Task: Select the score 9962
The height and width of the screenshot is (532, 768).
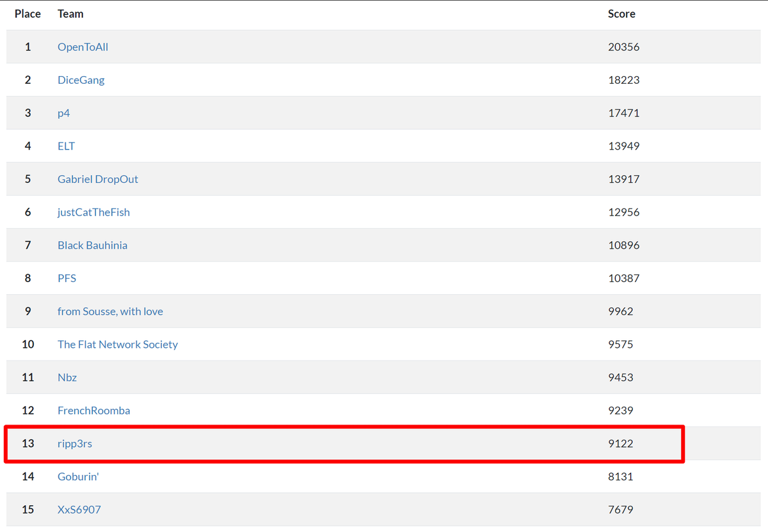Action: tap(621, 311)
